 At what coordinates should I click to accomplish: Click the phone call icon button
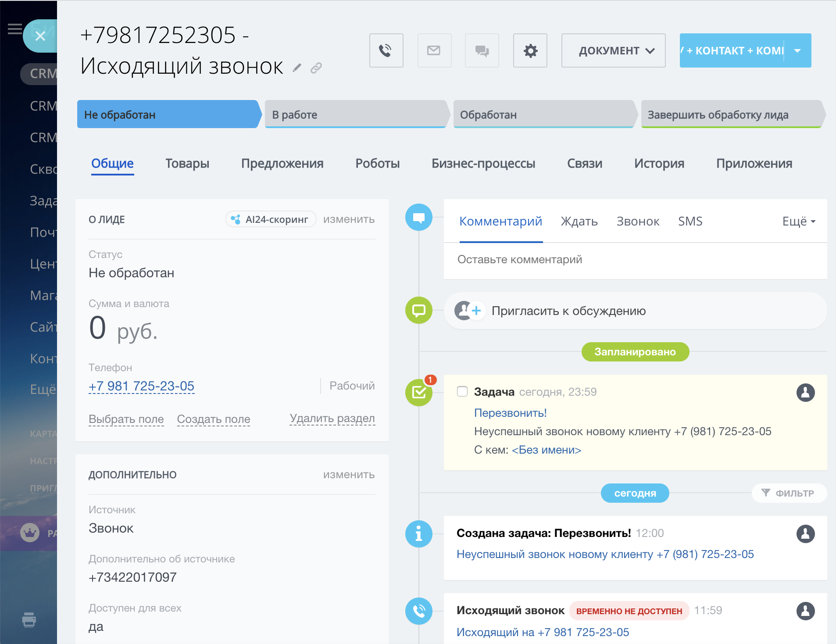pyautogui.click(x=386, y=50)
